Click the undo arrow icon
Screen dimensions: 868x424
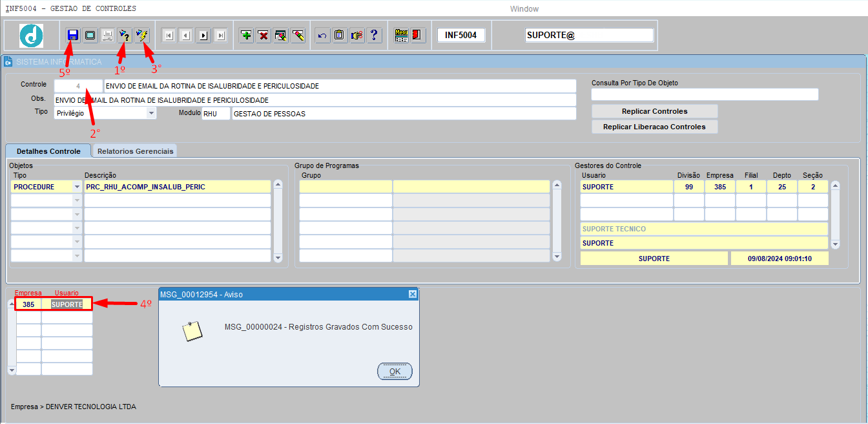(x=322, y=35)
